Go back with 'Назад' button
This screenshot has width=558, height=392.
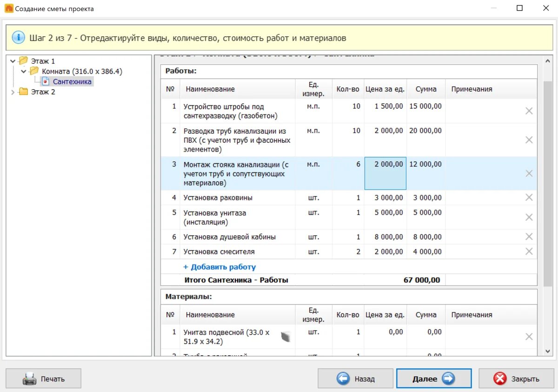click(356, 379)
